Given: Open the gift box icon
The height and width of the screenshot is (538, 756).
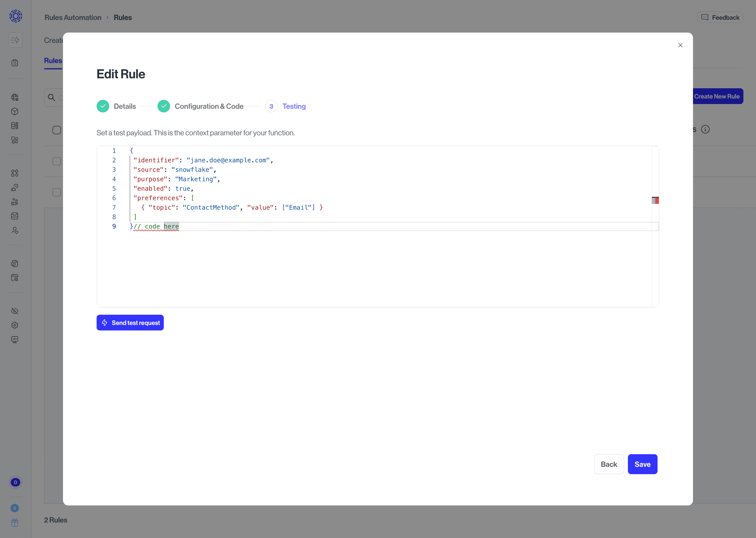Looking at the screenshot, I should click(14, 523).
